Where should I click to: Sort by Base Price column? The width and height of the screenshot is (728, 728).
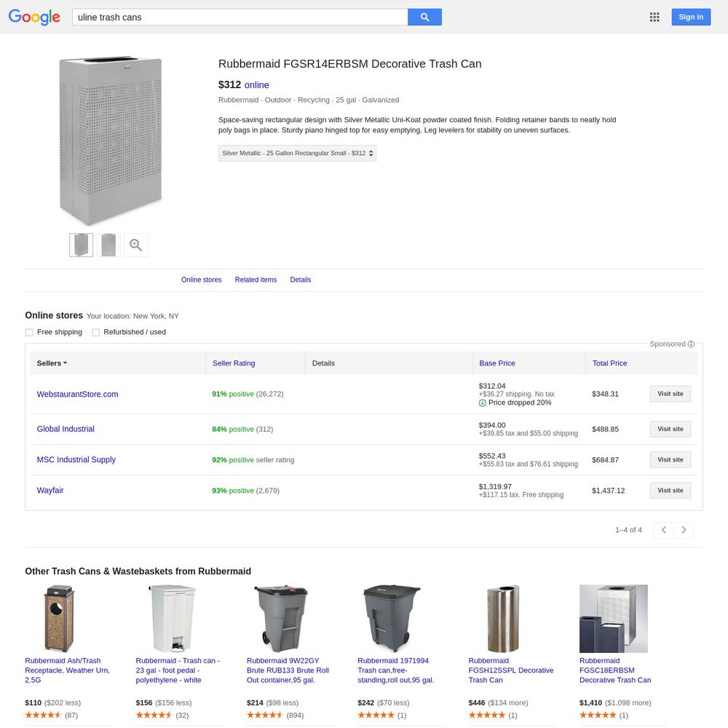[x=496, y=363]
